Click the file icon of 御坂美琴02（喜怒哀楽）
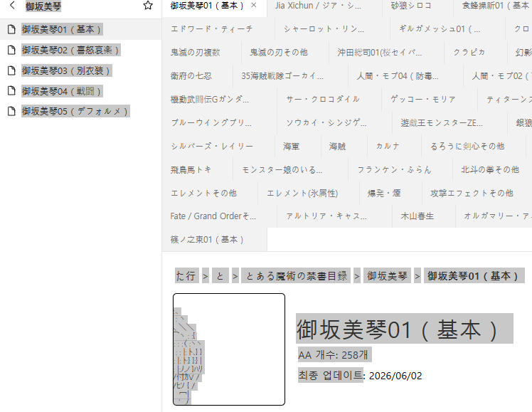The image size is (532, 412). [x=11, y=51]
